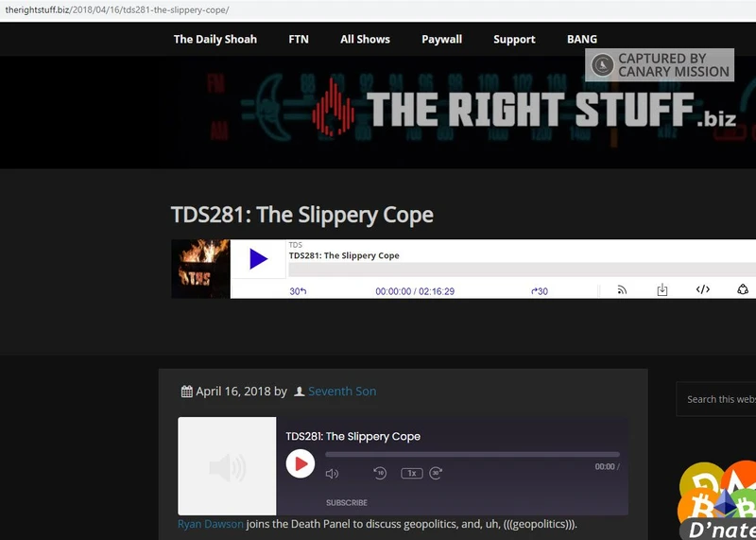Click SUBSCRIBE in lower player
This screenshot has height=540, width=756.
[x=347, y=503]
